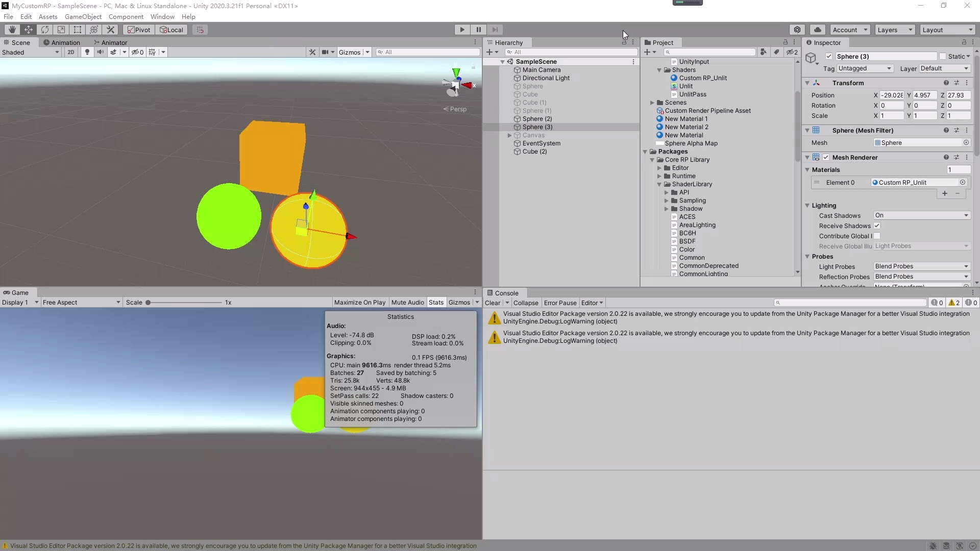Click the Pause button
The width and height of the screenshot is (980, 551).
(478, 30)
